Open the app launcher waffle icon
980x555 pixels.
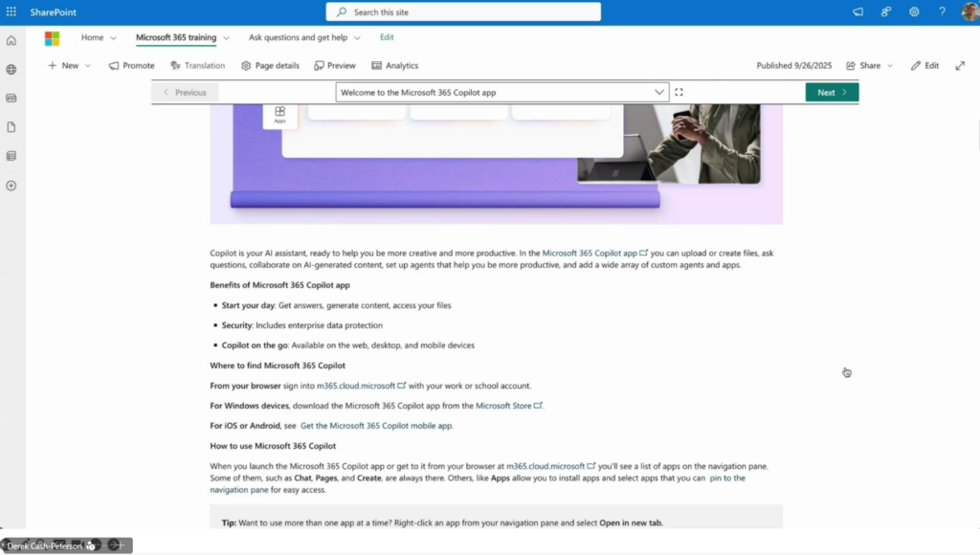point(11,11)
